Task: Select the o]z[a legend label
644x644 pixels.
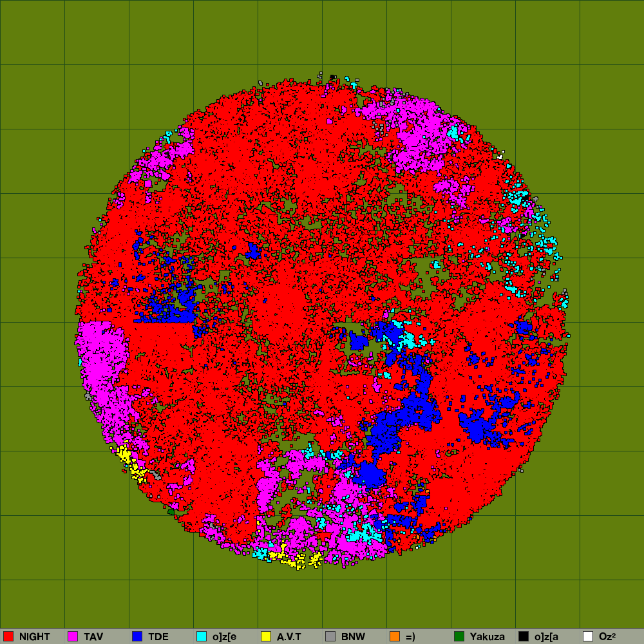Action: (x=546, y=637)
